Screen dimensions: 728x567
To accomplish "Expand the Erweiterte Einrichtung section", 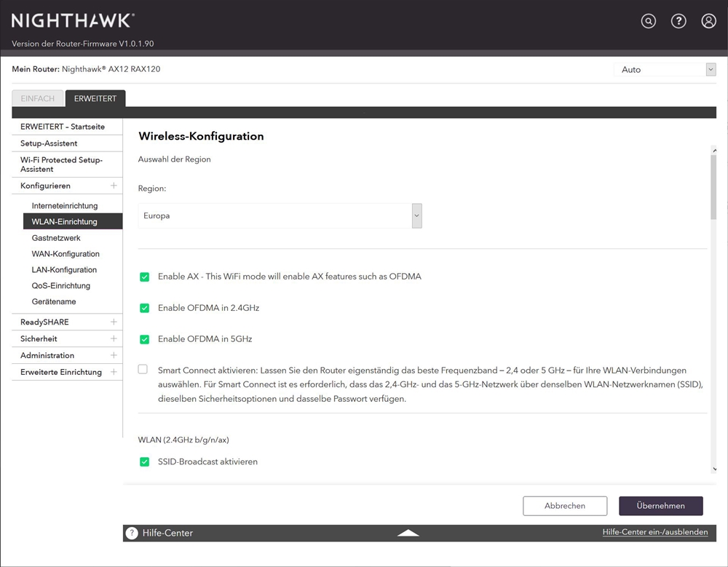I will 114,372.
